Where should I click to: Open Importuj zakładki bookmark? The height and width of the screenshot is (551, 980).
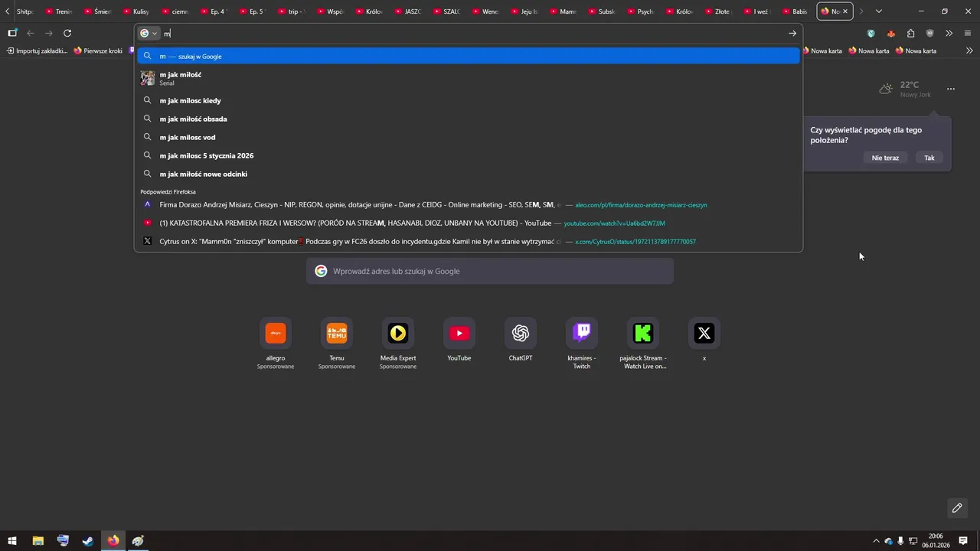[37, 51]
